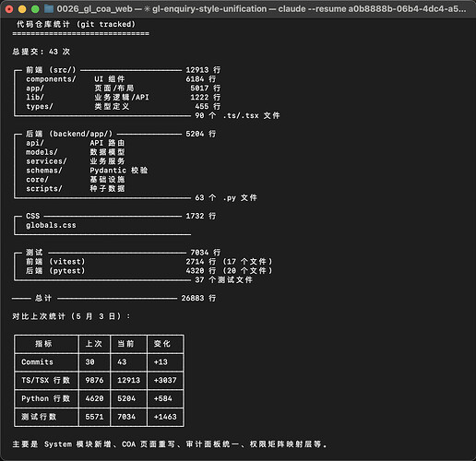Click the total '12913 行' in the 前端 header
Screen dimensions: 476x461
click(203, 70)
